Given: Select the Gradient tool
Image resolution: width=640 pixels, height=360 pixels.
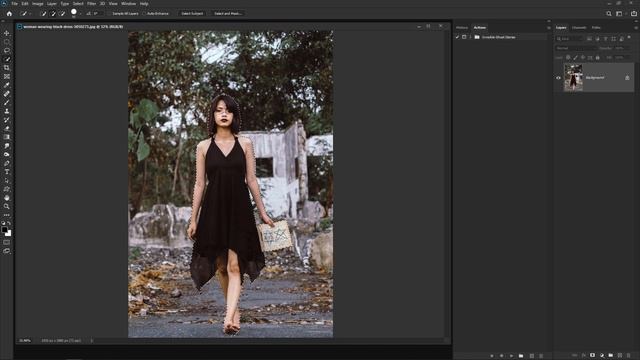Looking at the screenshot, I should pyautogui.click(x=7, y=137).
